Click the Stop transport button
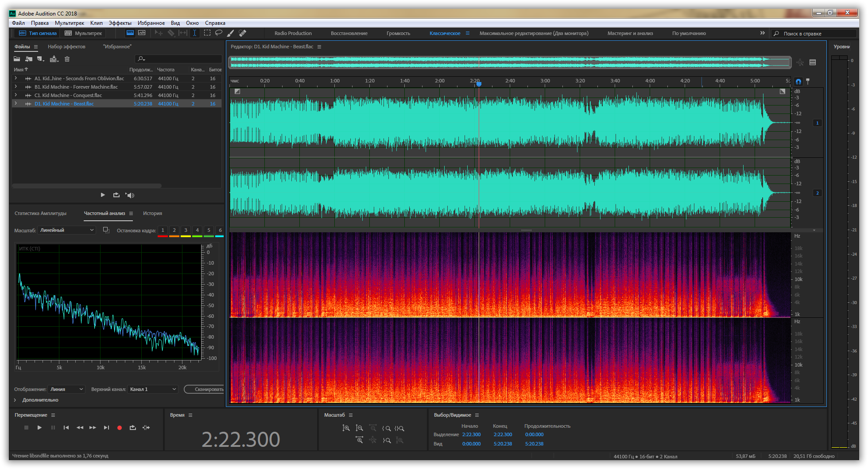Screen dimensions: 868x469 click(x=26, y=428)
